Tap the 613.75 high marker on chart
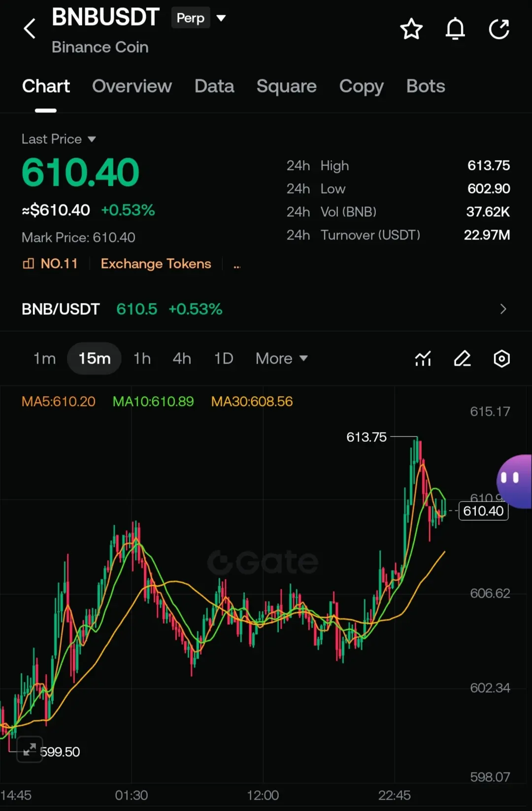532x811 pixels. (366, 437)
